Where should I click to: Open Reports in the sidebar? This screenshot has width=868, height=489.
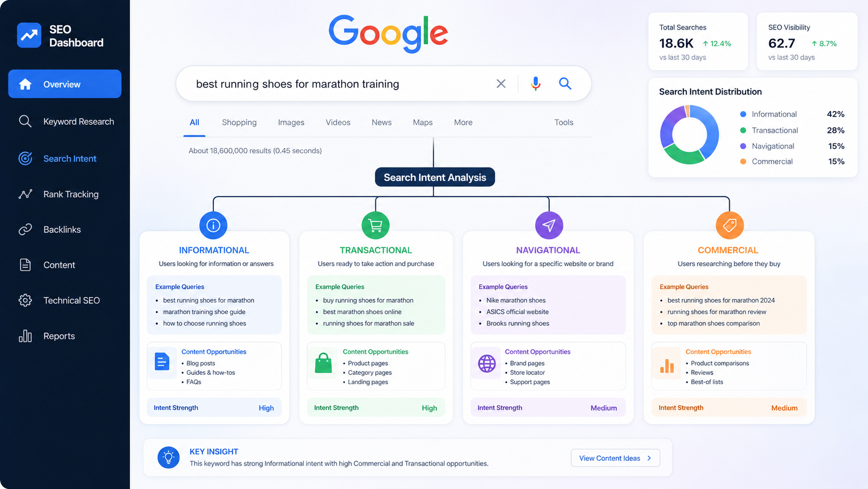point(65,336)
